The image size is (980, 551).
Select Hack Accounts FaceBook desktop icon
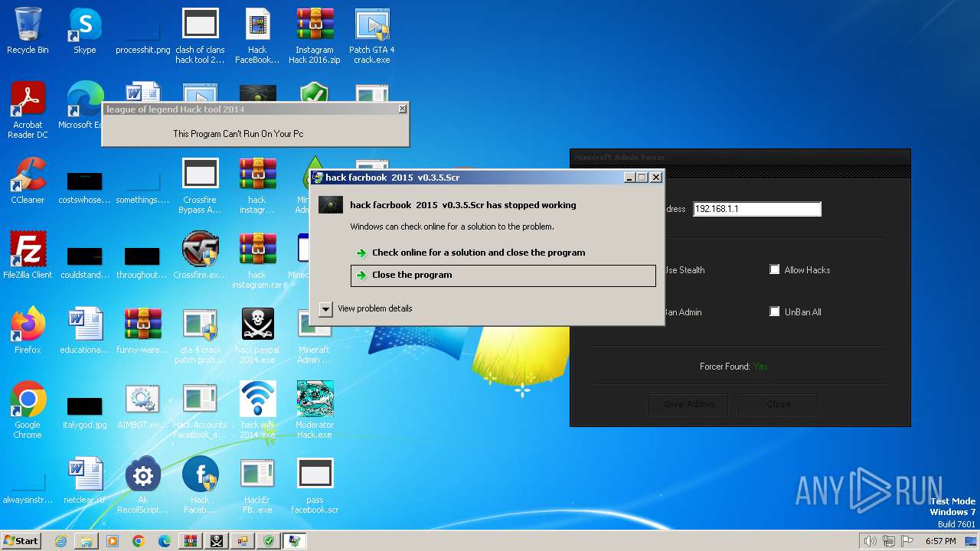[x=200, y=410]
